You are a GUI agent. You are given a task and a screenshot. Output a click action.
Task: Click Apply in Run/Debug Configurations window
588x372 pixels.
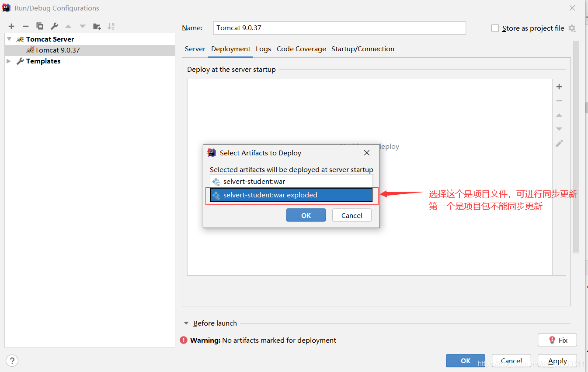(557, 361)
